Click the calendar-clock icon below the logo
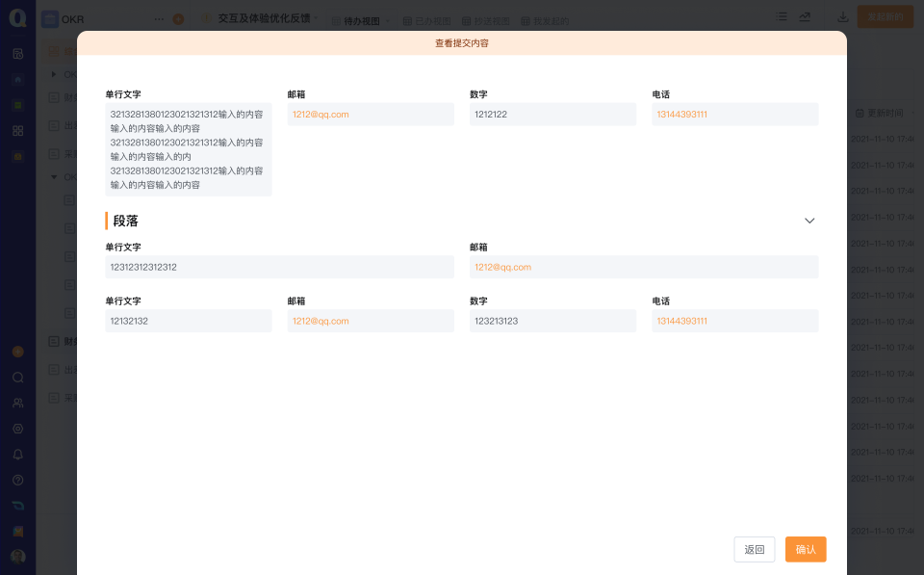 coord(17,54)
